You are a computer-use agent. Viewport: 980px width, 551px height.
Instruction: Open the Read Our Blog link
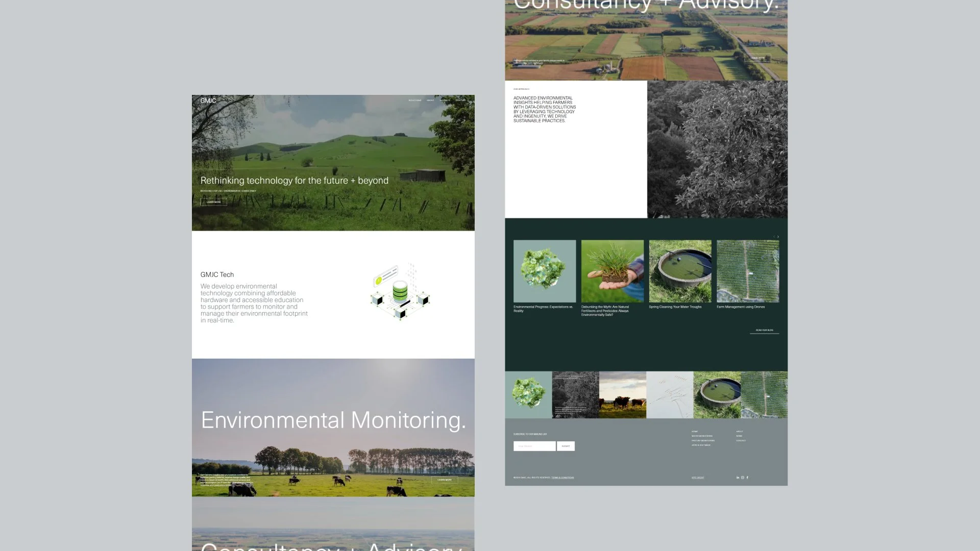coord(764,330)
